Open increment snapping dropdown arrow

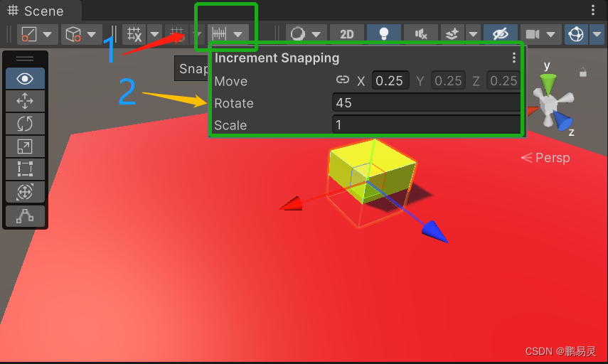point(238,35)
